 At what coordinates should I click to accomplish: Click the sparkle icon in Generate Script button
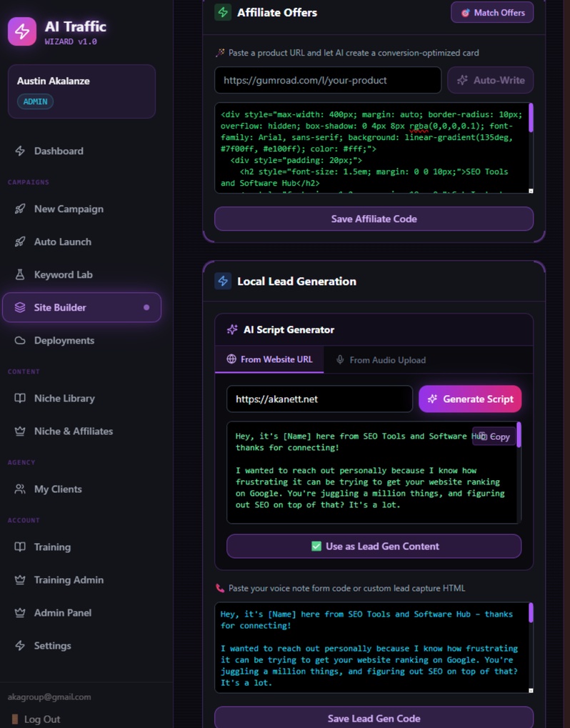tap(433, 399)
